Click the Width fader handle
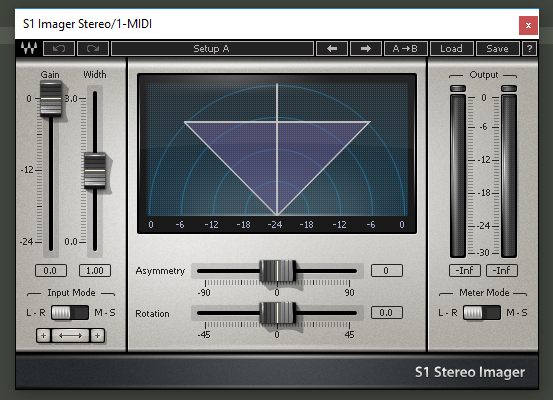 (95, 170)
